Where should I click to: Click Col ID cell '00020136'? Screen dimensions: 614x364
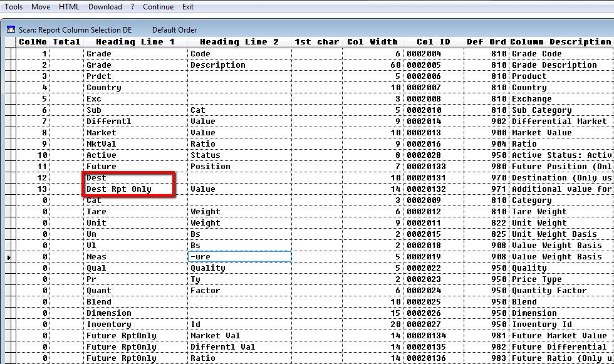point(434,358)
